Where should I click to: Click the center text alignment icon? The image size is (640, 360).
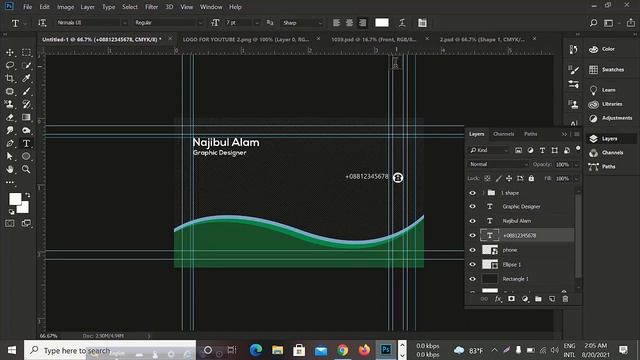pyautogui.click(x=349, y=23)
